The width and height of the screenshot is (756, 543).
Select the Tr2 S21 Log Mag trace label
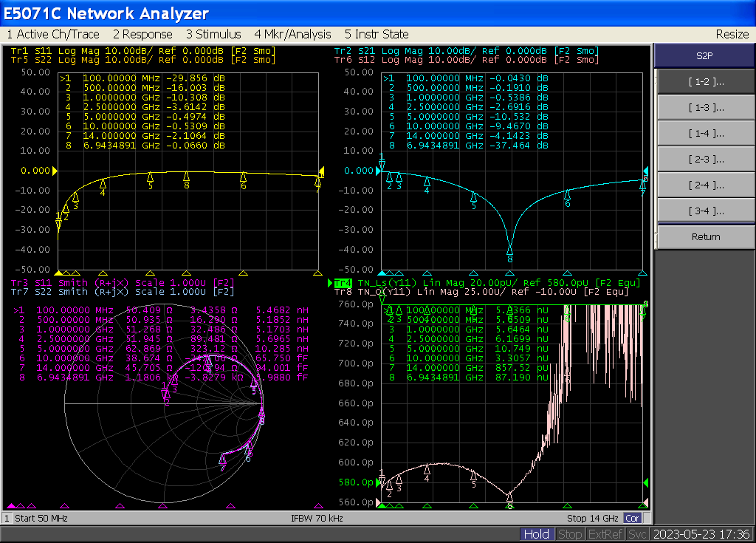coord(467,51)
